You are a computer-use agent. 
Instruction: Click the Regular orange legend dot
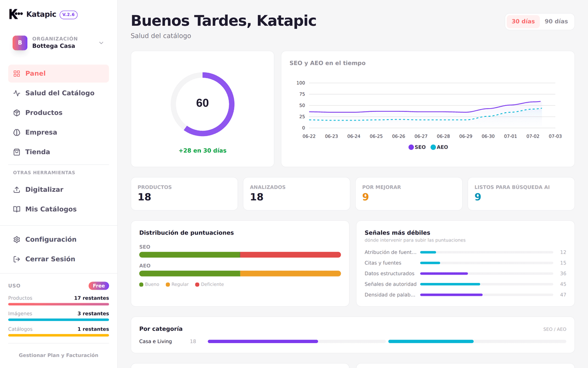[168, 285]
